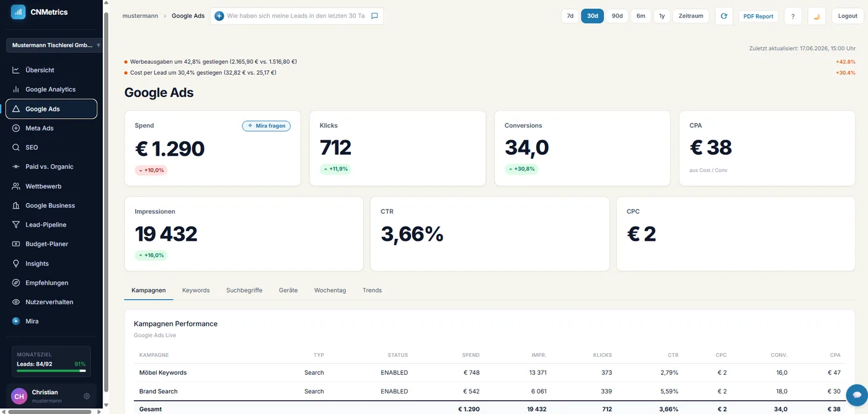868x414 pixels.
Task: Select the 6m time range
Action: coord(641,16)
